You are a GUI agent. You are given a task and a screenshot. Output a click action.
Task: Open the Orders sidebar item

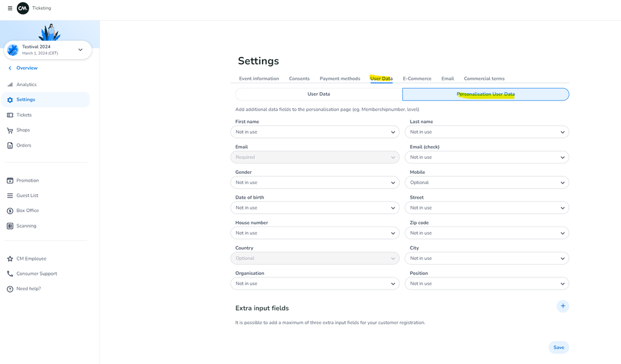click(x=24, y=145)
